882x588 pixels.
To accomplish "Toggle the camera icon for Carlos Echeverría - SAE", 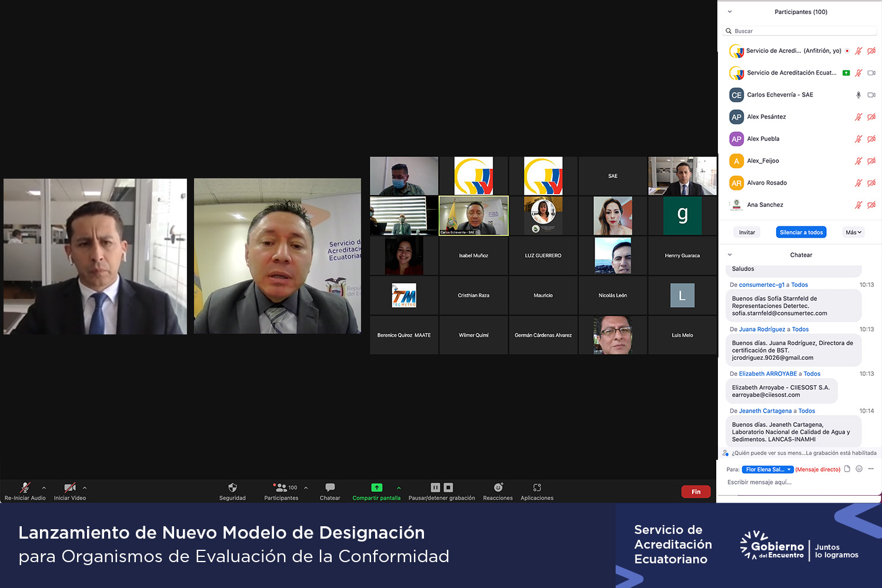I will click(x=871, y=95).
